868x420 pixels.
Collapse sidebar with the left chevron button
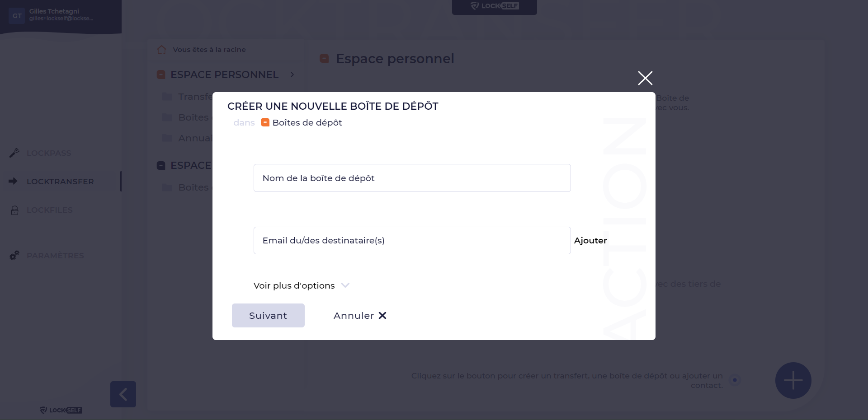point(123,394)
